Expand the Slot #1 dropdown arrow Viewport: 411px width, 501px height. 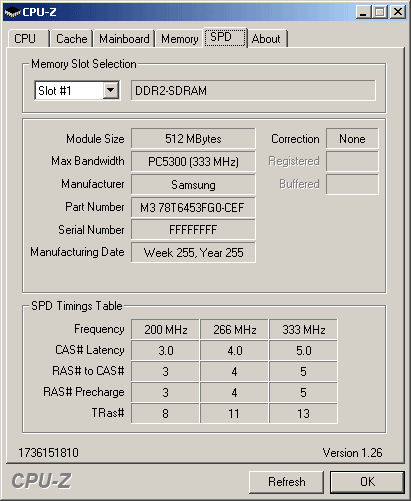pyautogui.click(x=111, y=90)
